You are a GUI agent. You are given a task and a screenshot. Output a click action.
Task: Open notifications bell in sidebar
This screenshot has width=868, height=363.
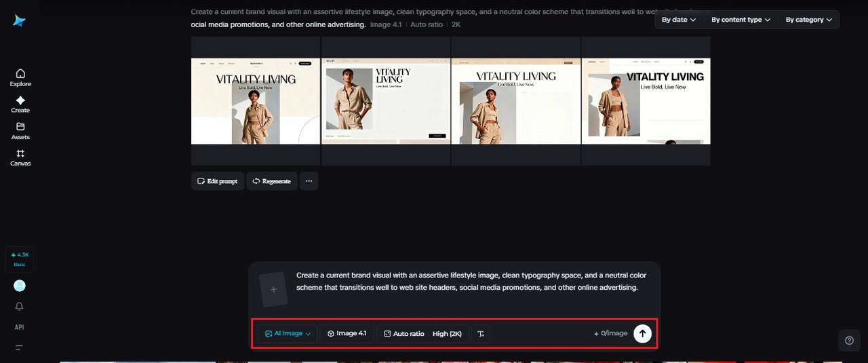tap(19, 307)
